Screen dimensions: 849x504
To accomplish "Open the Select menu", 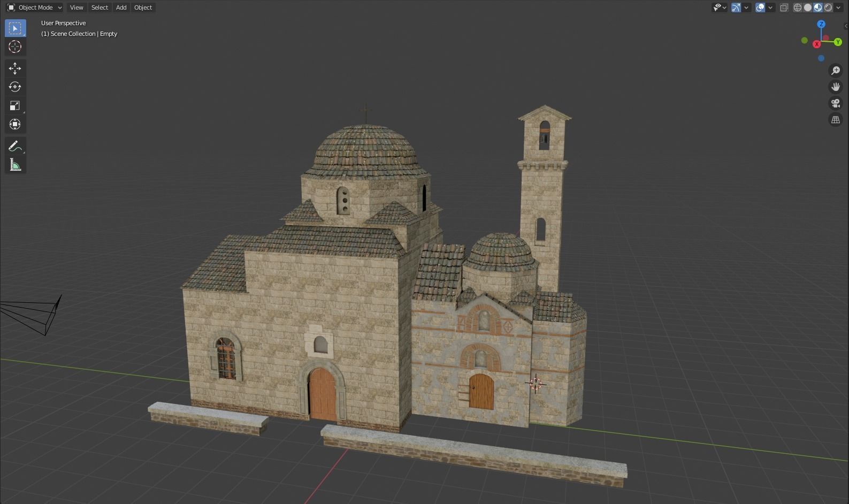I will point(100,7).
